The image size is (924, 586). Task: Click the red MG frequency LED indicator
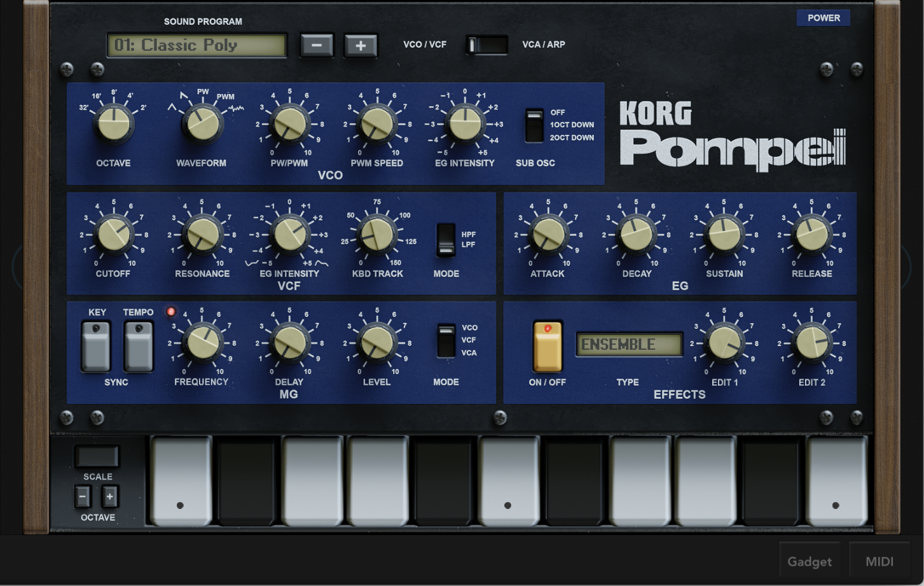[170, 311]
